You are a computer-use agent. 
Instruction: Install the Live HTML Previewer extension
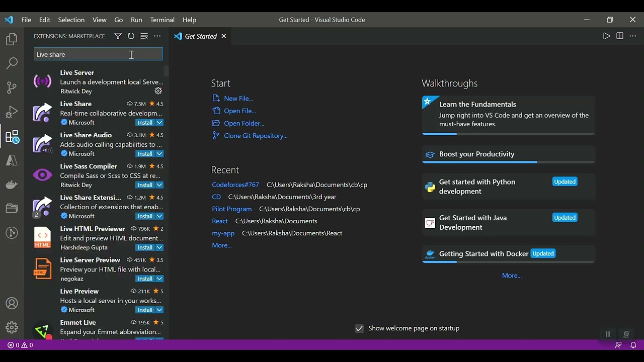click(145, 247)
